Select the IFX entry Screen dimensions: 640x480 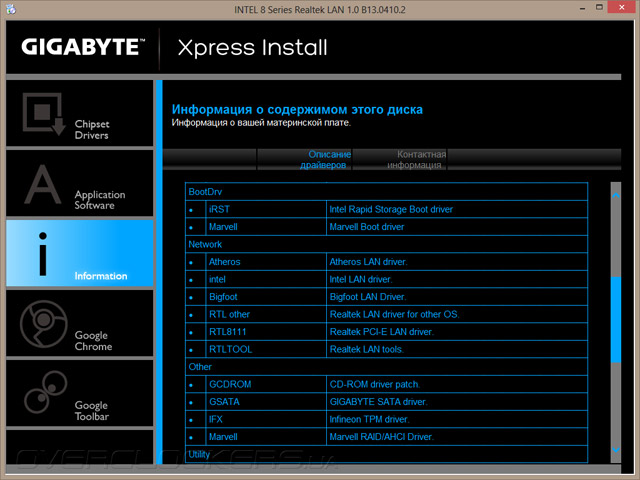216,420
